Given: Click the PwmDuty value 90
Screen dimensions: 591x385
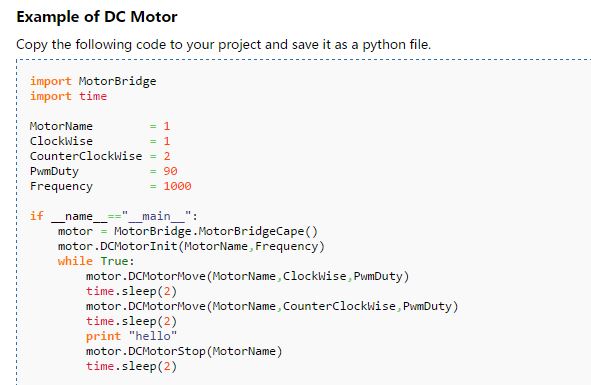Looking at the screenshot, I should click(170, 171).
